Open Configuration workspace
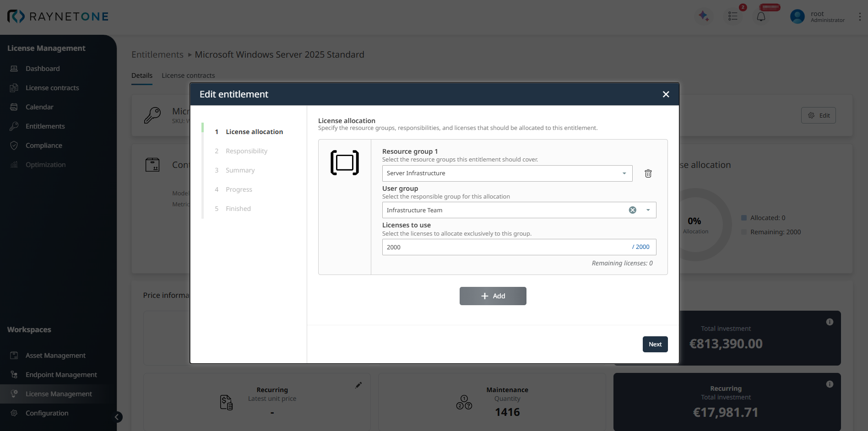Image resolution: width=868 pixels, height=431 pixels. tap(47, 413)
